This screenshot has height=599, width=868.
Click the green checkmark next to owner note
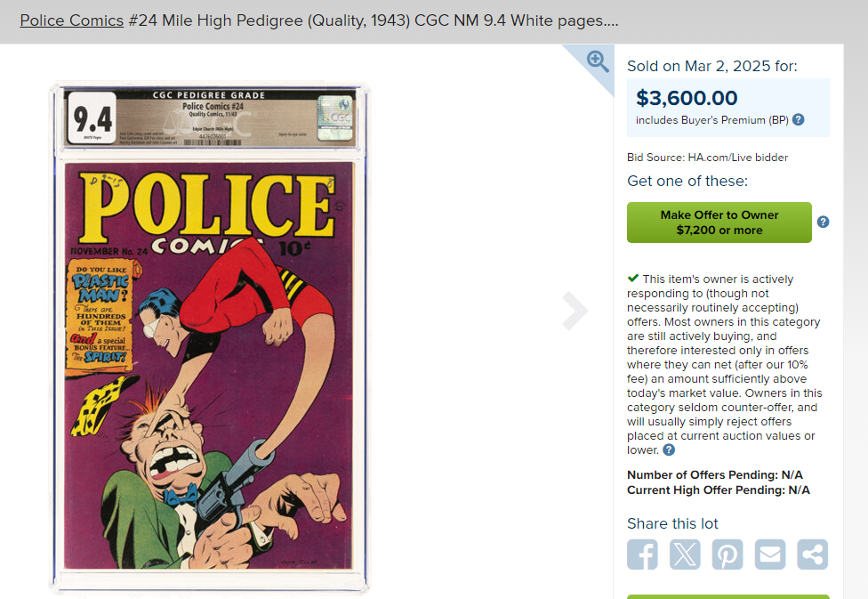(632, 279)
